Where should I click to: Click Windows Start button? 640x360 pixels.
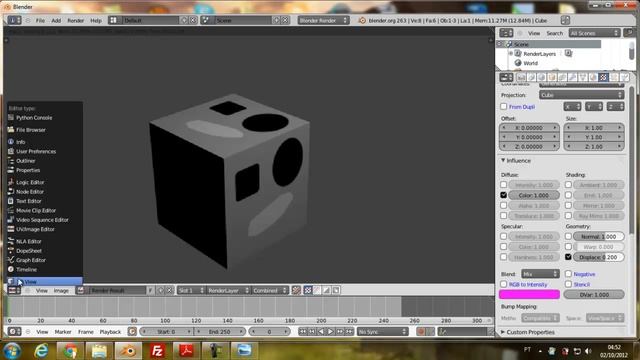(x=12, y=351)
